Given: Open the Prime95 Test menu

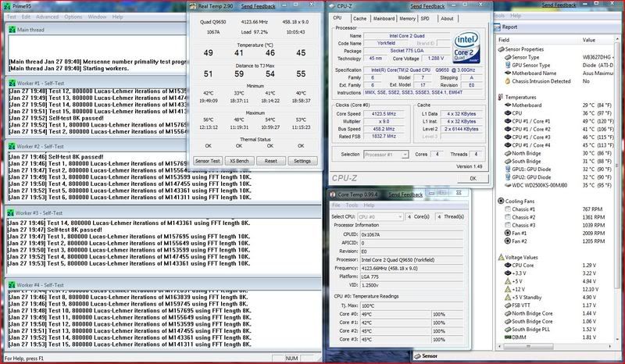Looking at the screenshot, I should click(x=12, y=16).
